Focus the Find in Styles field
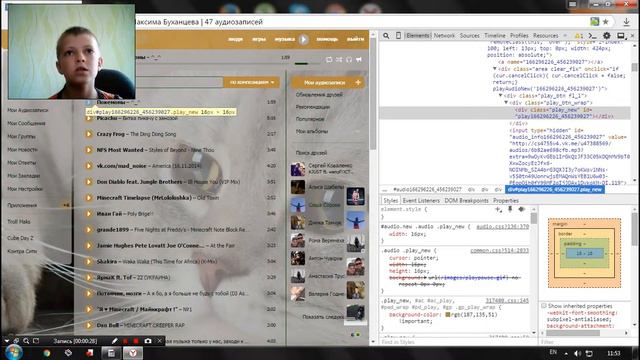Screen dimensions: 640x360 [x=455, y=342]
